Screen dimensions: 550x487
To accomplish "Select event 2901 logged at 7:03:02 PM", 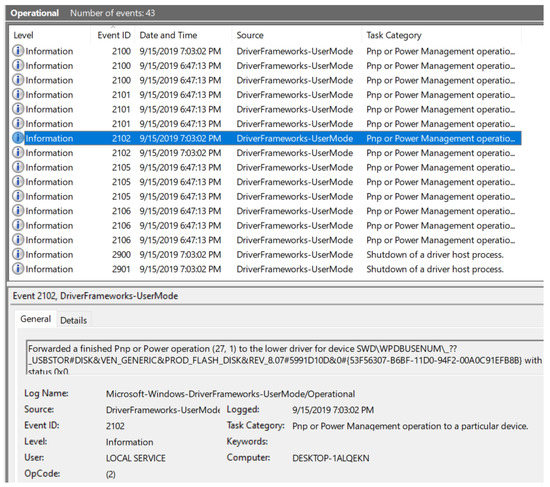I will (x=267, y=269).
